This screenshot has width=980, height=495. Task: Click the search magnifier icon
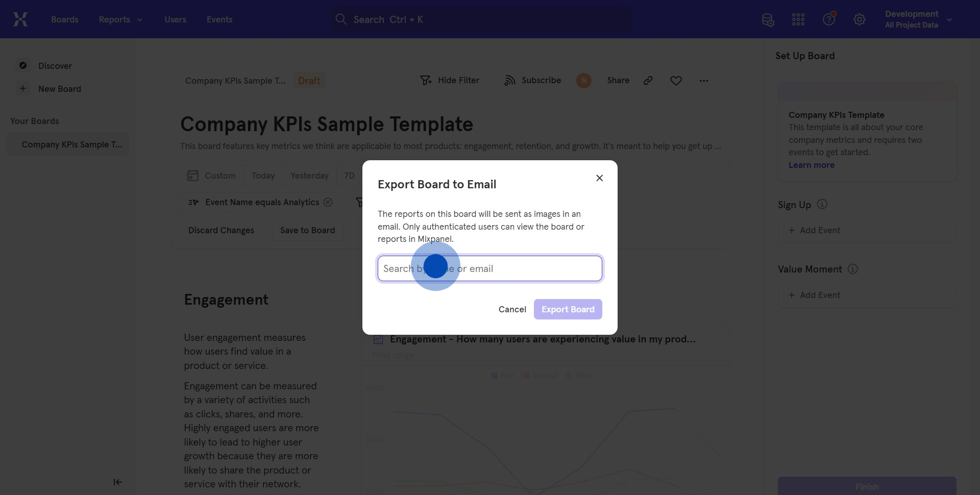coord(341,19)
